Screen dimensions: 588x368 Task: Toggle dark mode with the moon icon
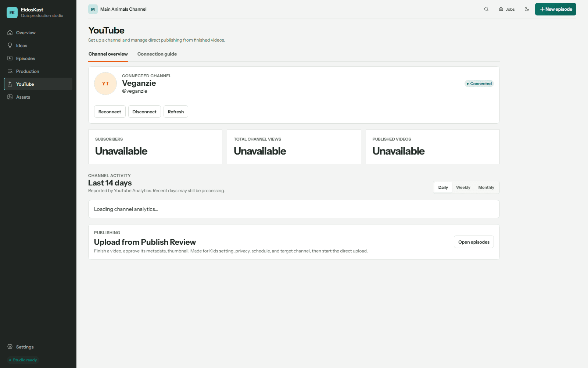coord(527,9)
